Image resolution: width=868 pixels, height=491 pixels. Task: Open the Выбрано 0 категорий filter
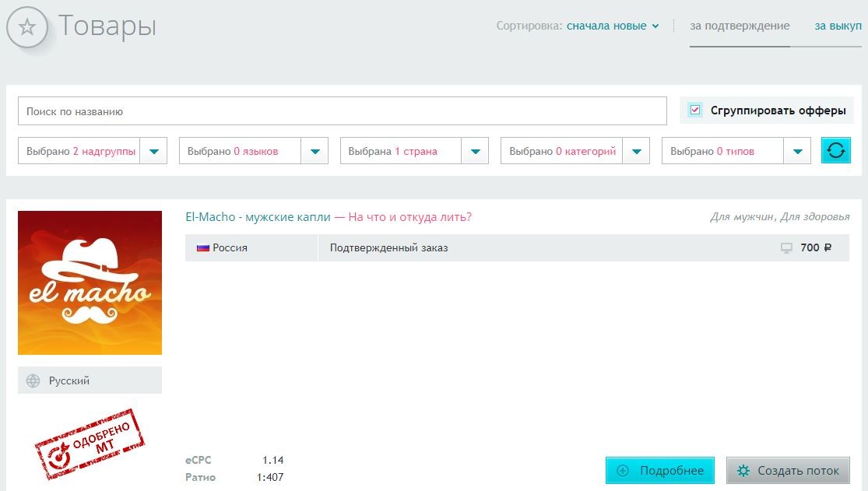pyautogui.click(x=575, y=151)
